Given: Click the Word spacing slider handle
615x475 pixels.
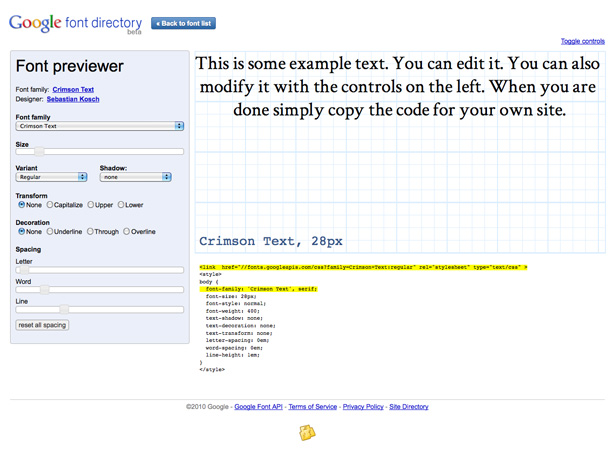Looking at the screenshot, I should tap(45, 289).
